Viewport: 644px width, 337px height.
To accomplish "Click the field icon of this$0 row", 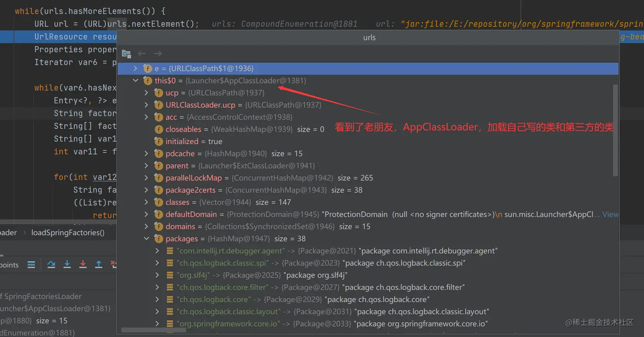I will pyautogui.click(x=148, y=81).
